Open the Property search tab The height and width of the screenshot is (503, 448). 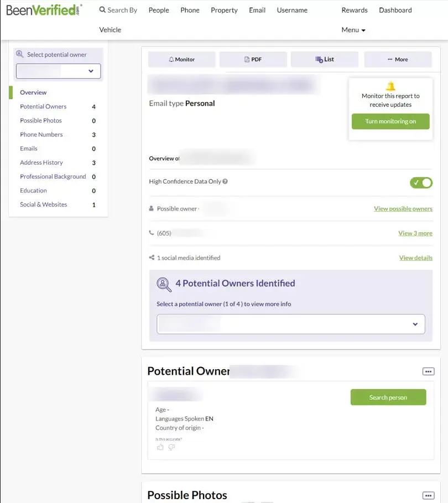pos(224,10)
